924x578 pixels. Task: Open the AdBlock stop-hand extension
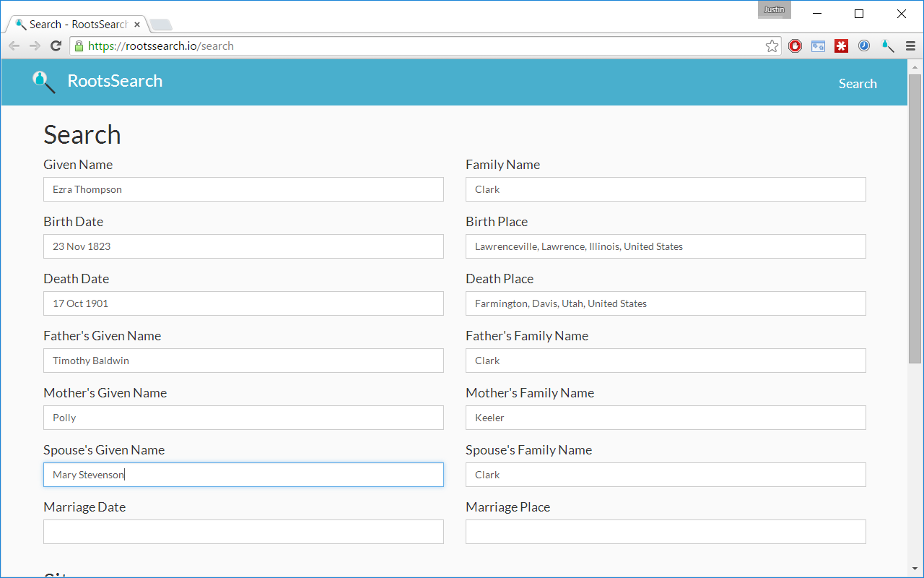pos(795,46)
